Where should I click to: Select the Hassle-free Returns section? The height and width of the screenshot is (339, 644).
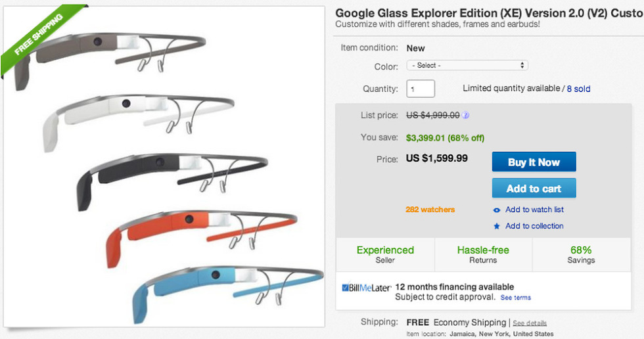tap(483, 254)
